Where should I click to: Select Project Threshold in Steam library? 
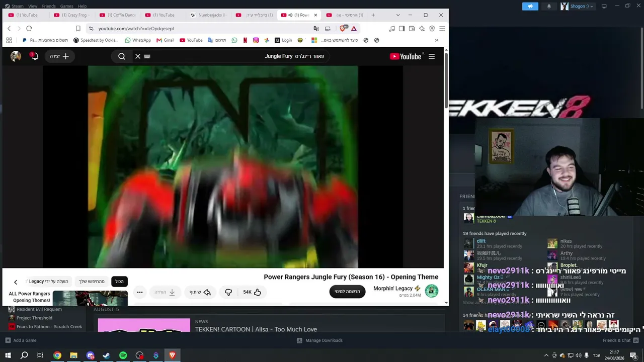pos(34,318)
